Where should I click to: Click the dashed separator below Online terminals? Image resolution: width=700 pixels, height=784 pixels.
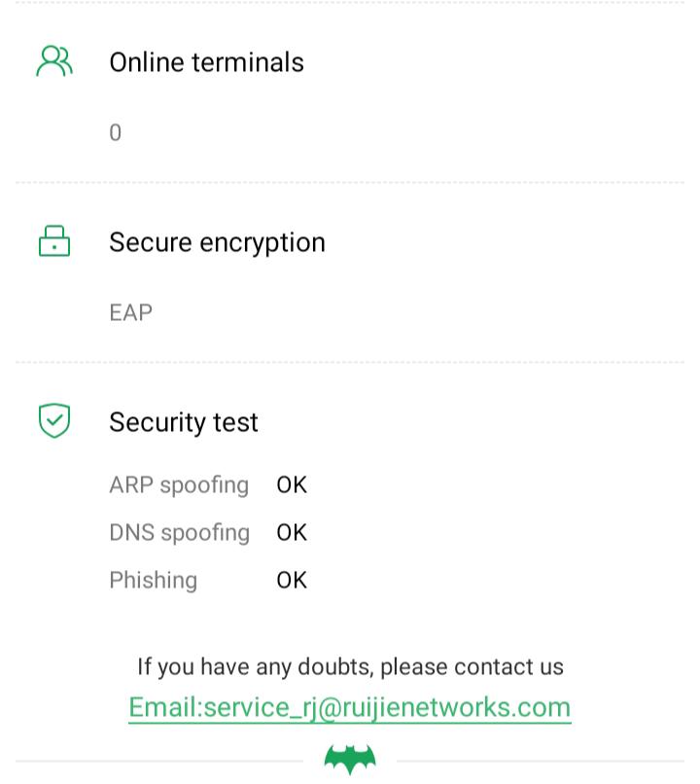coord(350,182)
